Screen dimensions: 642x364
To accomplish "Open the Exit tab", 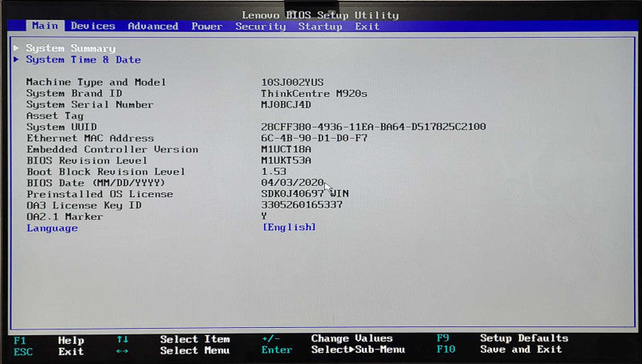I will click(367, 26).
